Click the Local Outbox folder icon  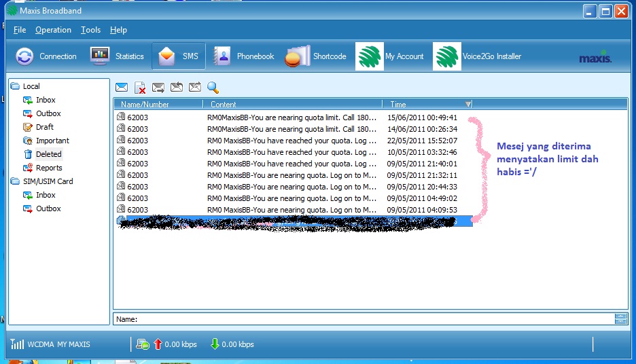[28, 113]
